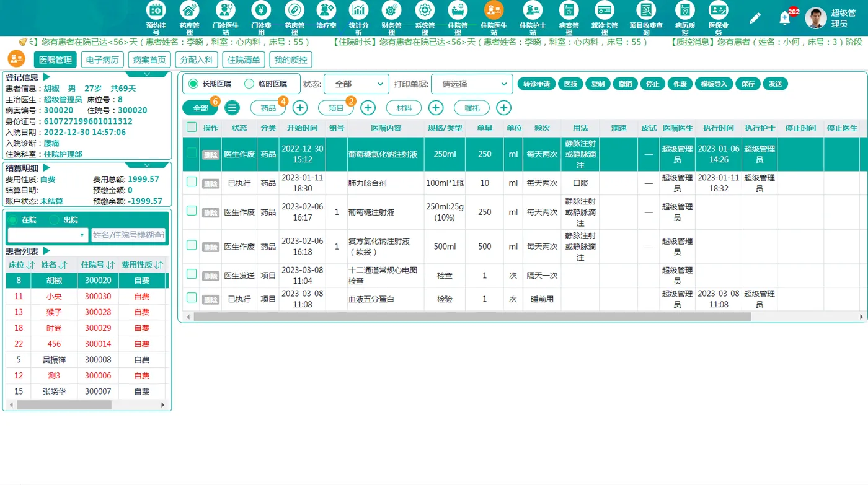Screen dimensions: 868x485
Task: Check the 复方氯化钠注射液 row checkbox
Action: click(x=192, y=245)
